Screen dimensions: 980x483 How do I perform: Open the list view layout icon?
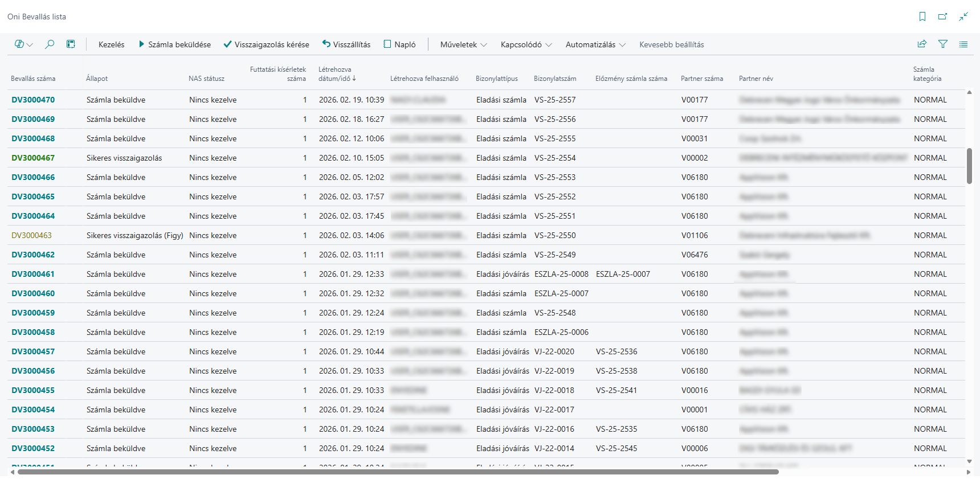click(x=23, y=44)
